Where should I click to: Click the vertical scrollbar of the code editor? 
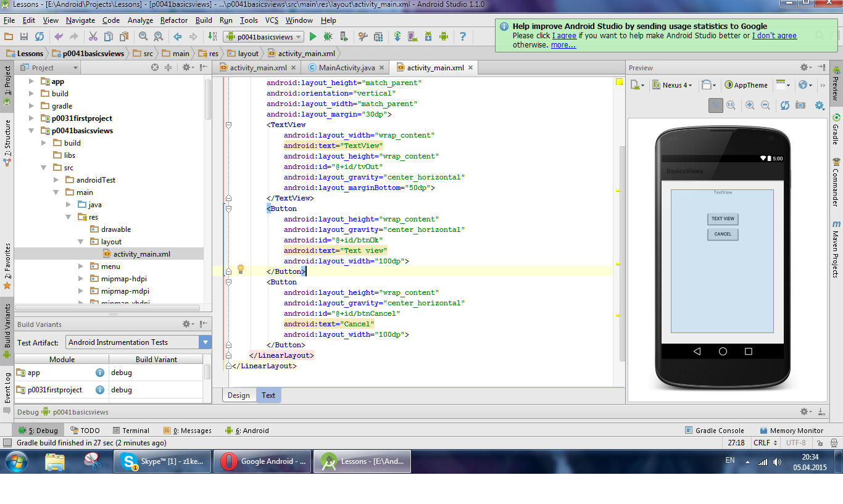[621, 253]
